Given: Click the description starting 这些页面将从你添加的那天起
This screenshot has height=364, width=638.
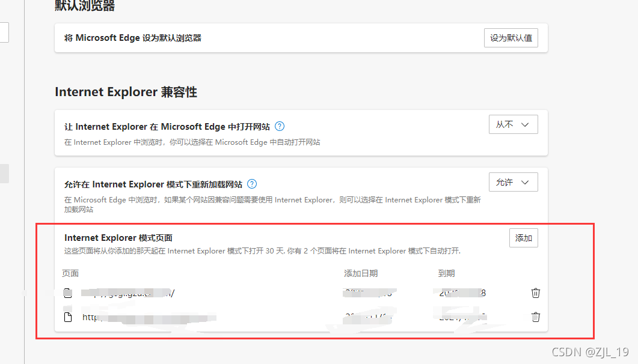Looking at the screenshot, I should 262,251.
